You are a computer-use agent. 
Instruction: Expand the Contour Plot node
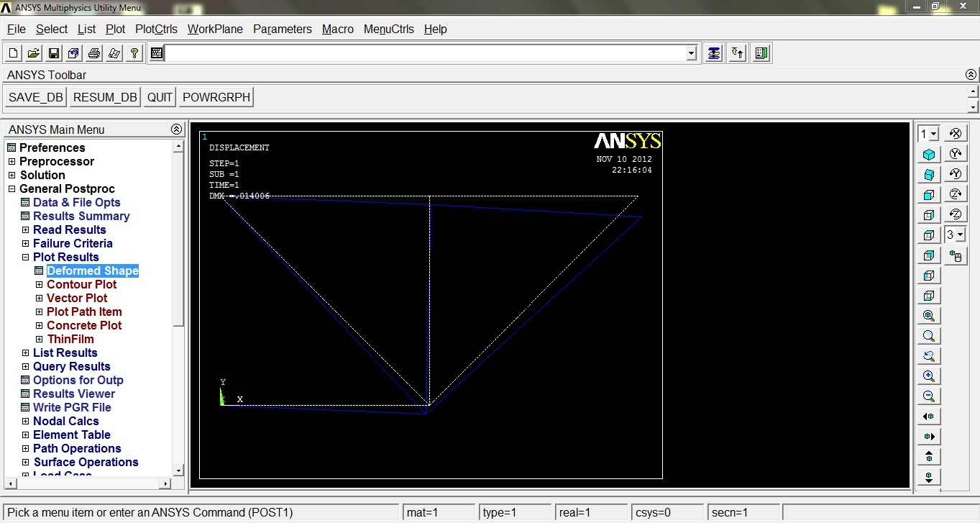(40, 285)
